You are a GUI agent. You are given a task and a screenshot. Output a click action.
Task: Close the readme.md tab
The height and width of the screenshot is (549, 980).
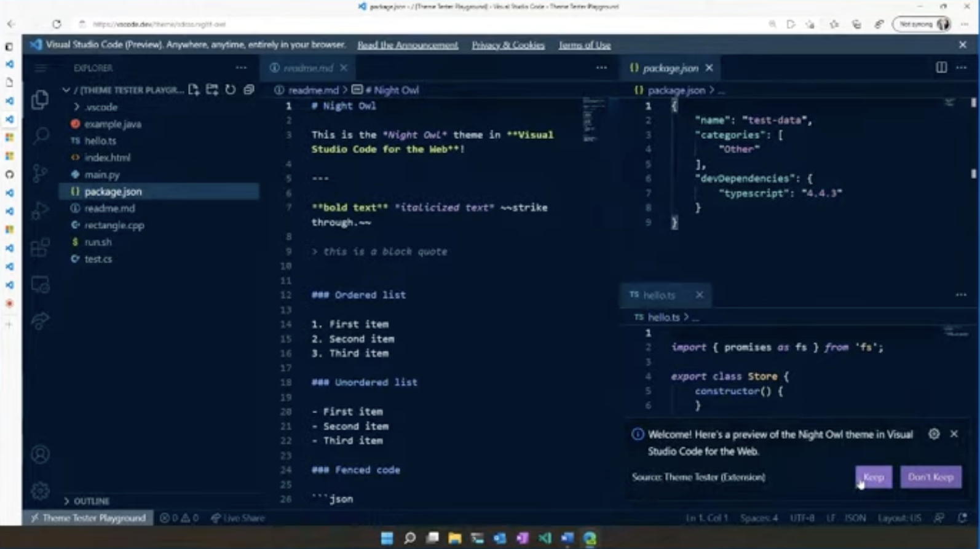pos(344,68)
